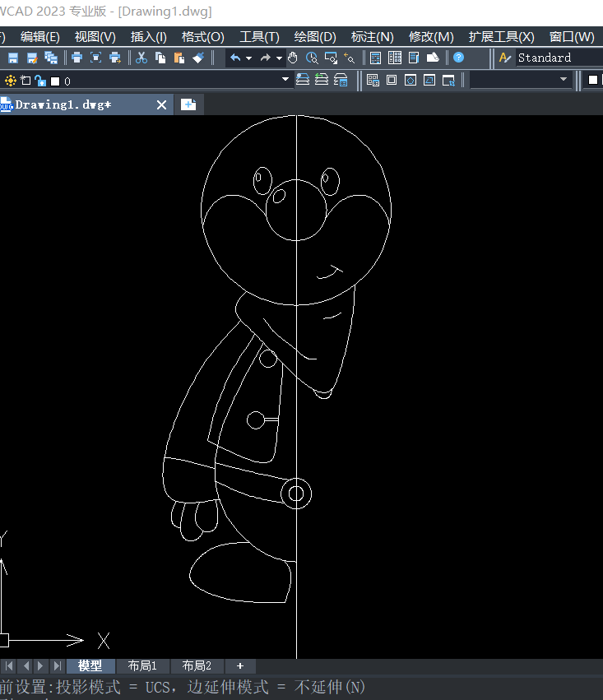Click the new drawing tab plus button
603x700 pixels.
pyautogui.click(x=188, y=104)
